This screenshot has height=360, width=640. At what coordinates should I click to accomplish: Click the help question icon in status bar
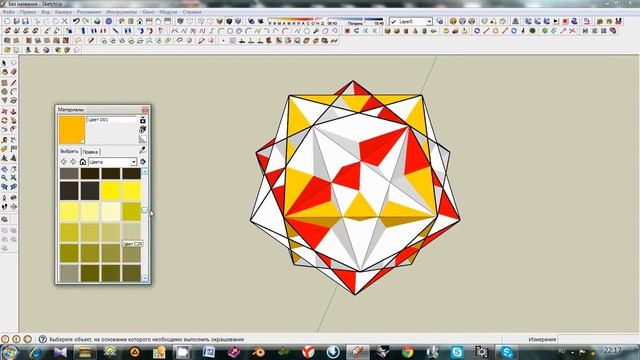(x=42, y=339)
